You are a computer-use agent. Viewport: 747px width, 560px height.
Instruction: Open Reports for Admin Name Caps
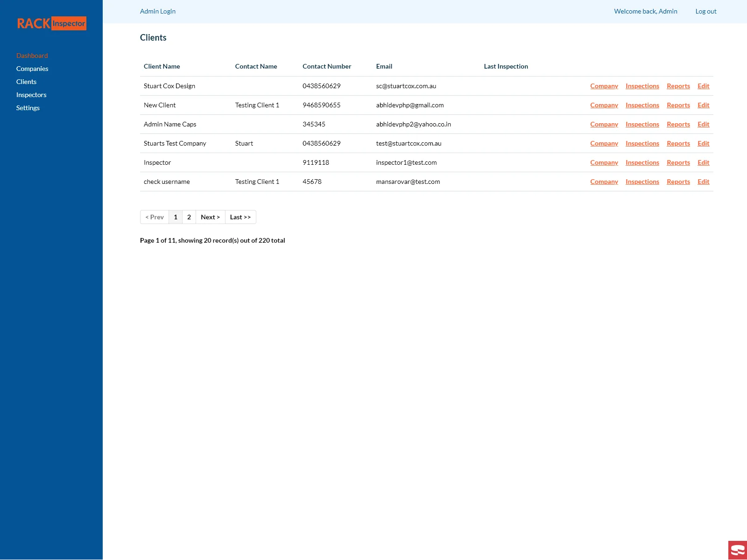678,124
